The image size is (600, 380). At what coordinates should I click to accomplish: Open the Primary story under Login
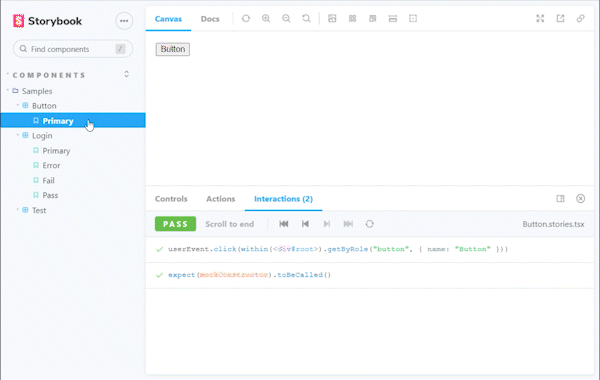(x=56, y=151)
